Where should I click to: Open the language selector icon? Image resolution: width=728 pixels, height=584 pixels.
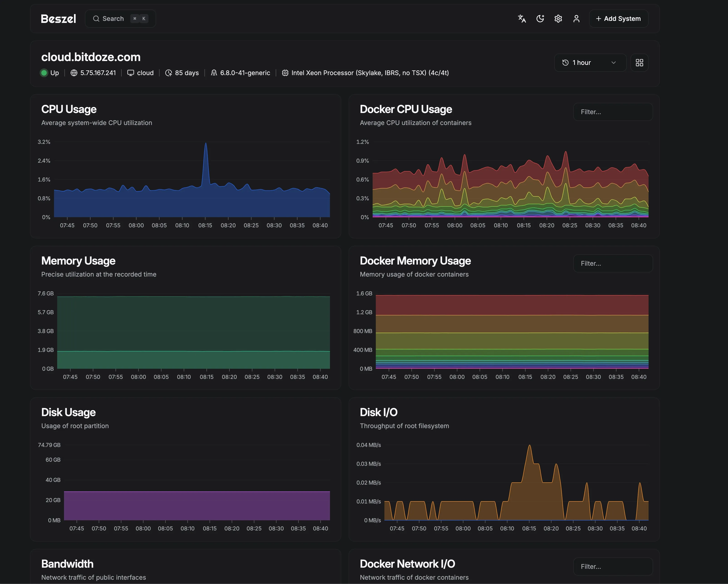coord(522,19)
